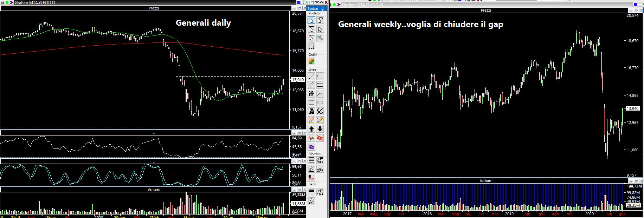Image resolution: width=644 pixels, height=218 pixels.
Task: Select the blue-striped wave tool
Action: coord(311,147)
